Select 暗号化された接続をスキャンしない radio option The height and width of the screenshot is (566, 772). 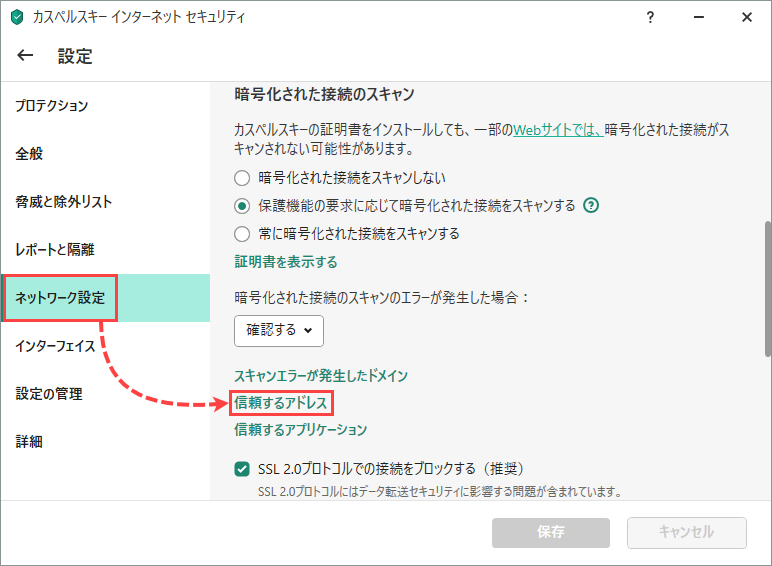(x=242, y=178)
